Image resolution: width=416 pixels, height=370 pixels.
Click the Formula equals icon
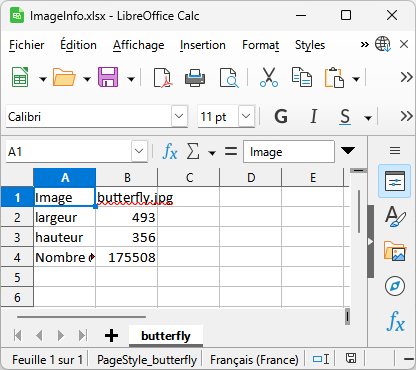pos(231,152)
